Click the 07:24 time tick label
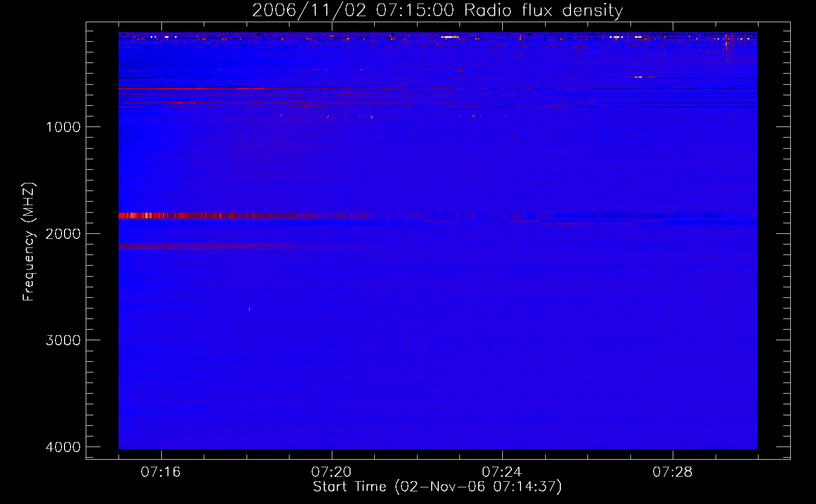This screenshot has width=816, height=504. pos(502,472)
